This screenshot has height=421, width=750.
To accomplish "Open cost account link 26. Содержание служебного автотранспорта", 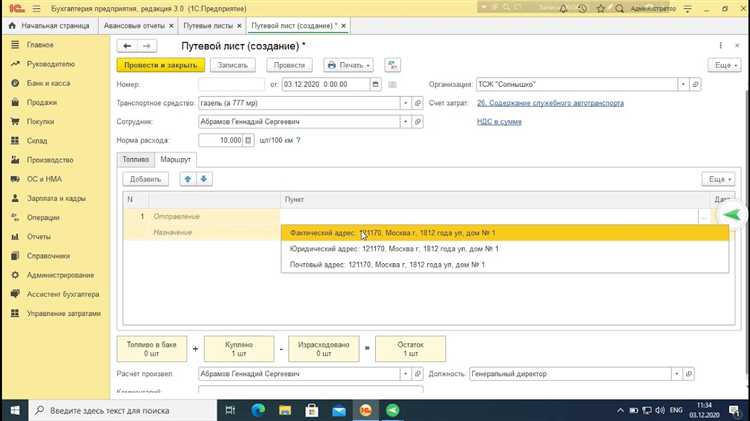I will click(550, 103).
